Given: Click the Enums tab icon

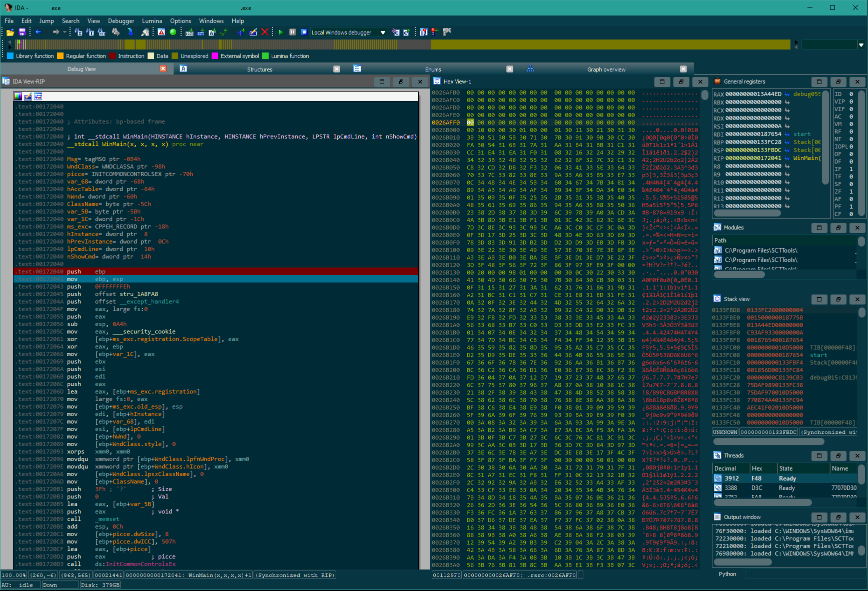Looking at the screenshot, I should (x=357, y=69).
